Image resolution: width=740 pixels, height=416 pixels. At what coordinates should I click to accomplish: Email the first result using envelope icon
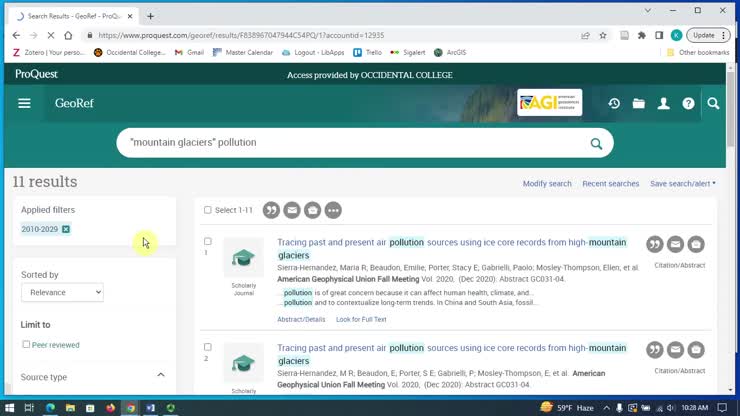(x=675, y=244)
